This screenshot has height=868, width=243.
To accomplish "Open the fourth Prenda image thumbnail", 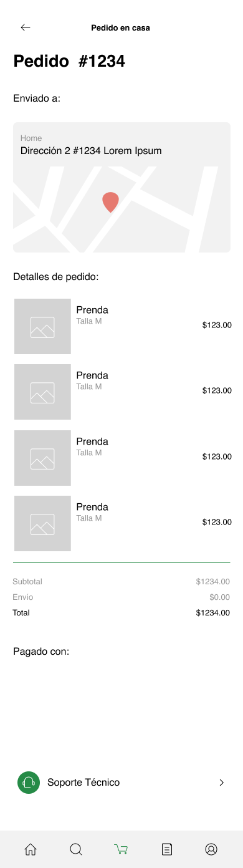I will [x=42, y=523].
